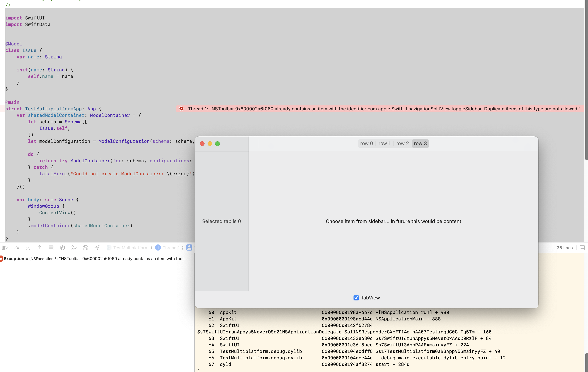Uncheck the TabView checkbox

point(356,298)
